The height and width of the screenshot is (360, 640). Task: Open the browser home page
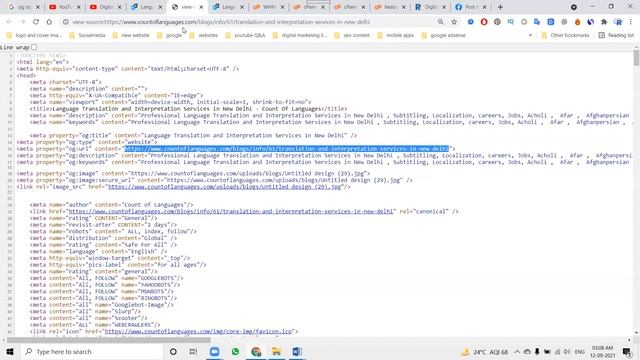(x=49, y=22)
